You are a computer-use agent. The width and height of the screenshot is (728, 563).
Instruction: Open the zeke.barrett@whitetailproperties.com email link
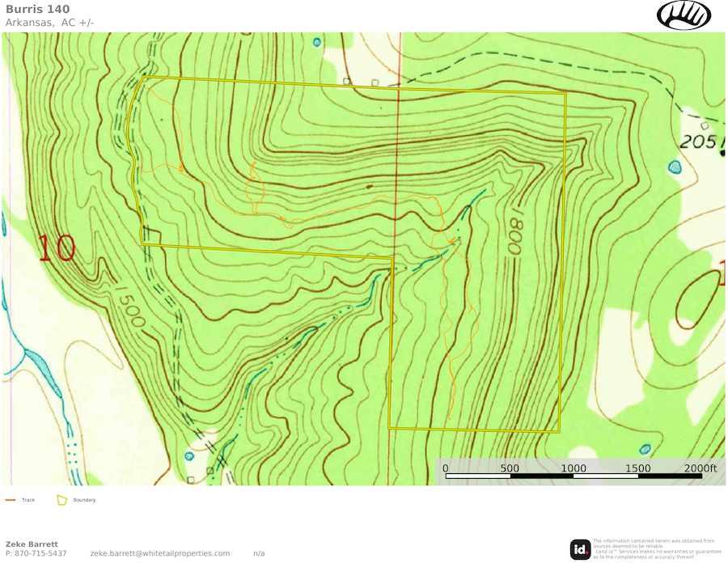point(160,553)
